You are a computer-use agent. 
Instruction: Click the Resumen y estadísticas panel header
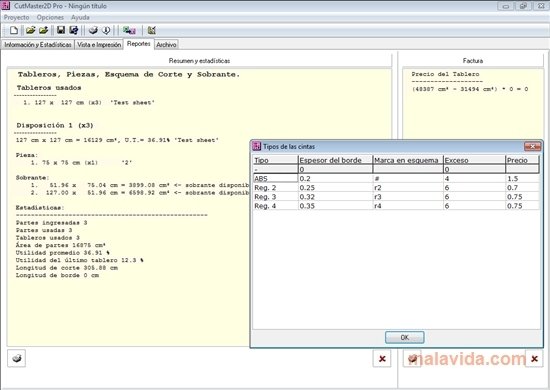(199, 61)
